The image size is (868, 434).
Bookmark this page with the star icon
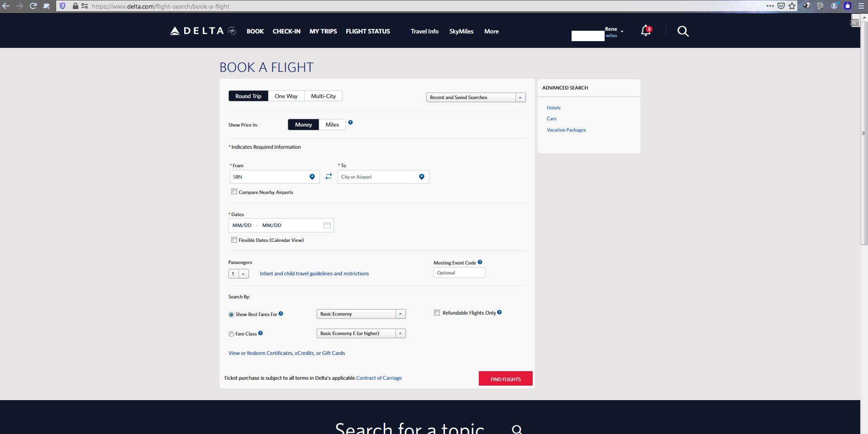tap(792, 6)
